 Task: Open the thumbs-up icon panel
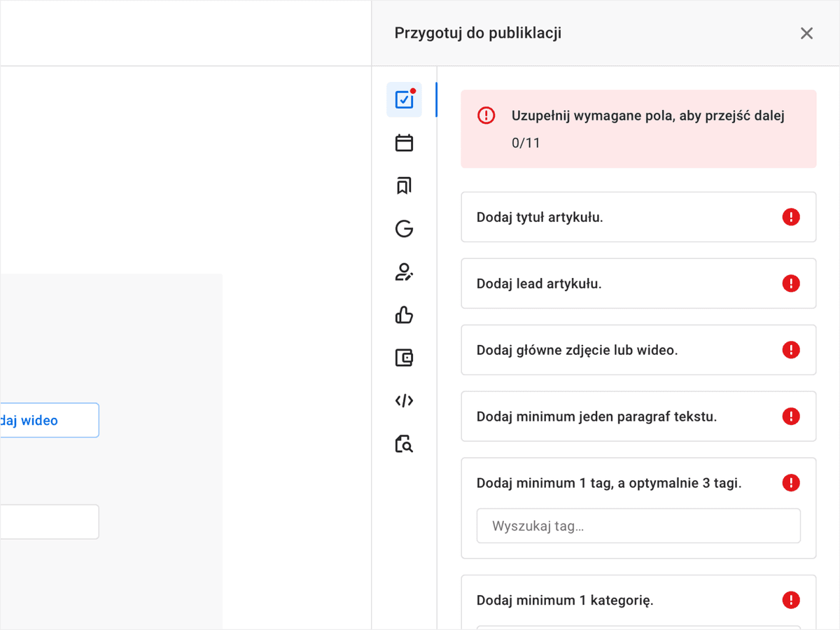[x=404, y=315]
